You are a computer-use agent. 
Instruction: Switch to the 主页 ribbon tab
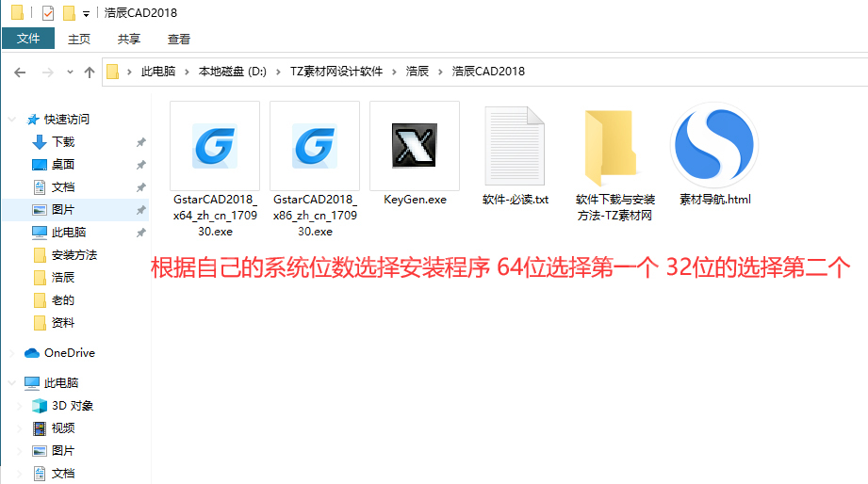79,39
